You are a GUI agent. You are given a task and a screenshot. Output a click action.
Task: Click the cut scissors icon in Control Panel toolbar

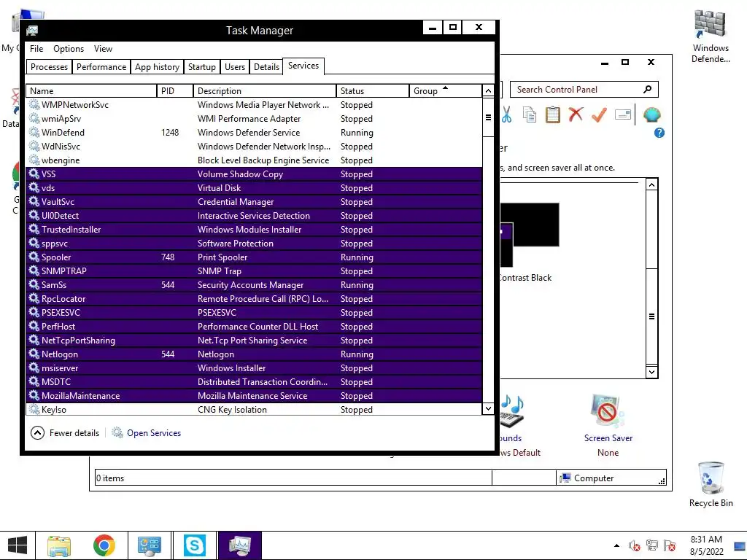tap(507, 114)
